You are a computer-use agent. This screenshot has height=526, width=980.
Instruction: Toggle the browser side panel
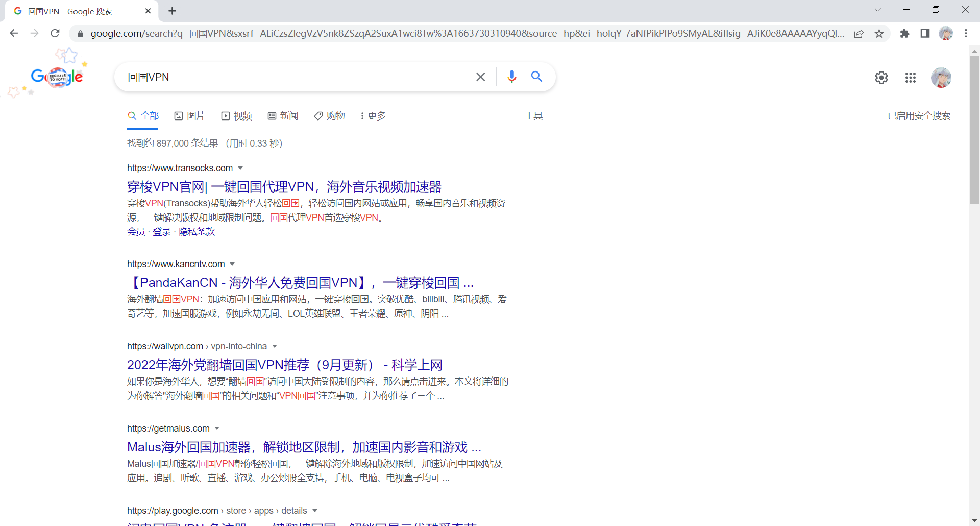(925, 33)
